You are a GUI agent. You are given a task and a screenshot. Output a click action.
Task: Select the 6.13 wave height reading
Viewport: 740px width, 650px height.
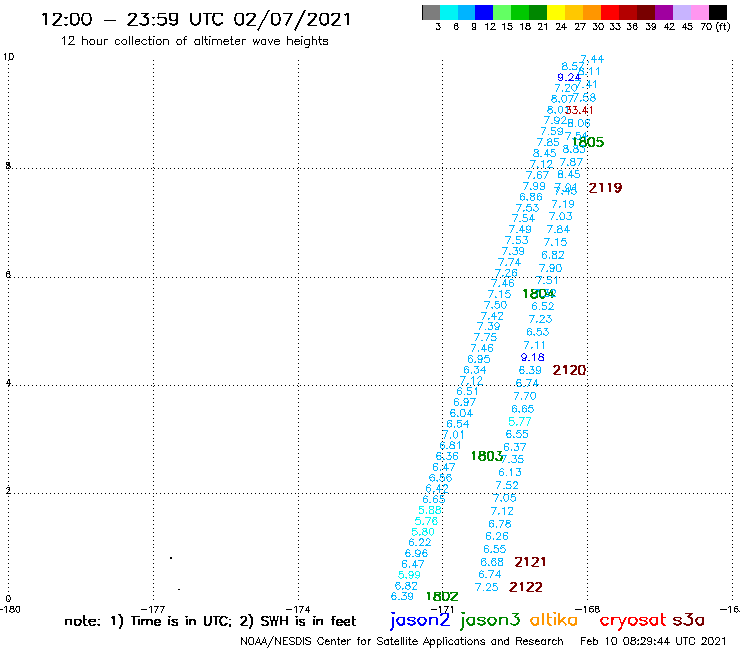(510, 472)
